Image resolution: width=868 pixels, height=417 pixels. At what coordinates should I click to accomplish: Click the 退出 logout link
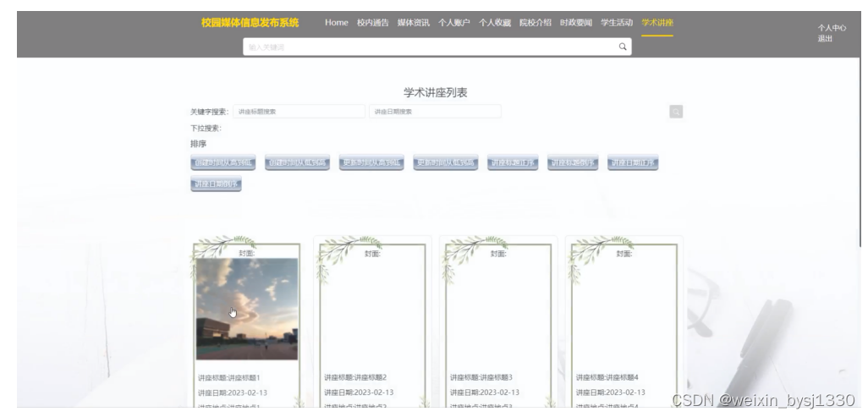point(825,38)
